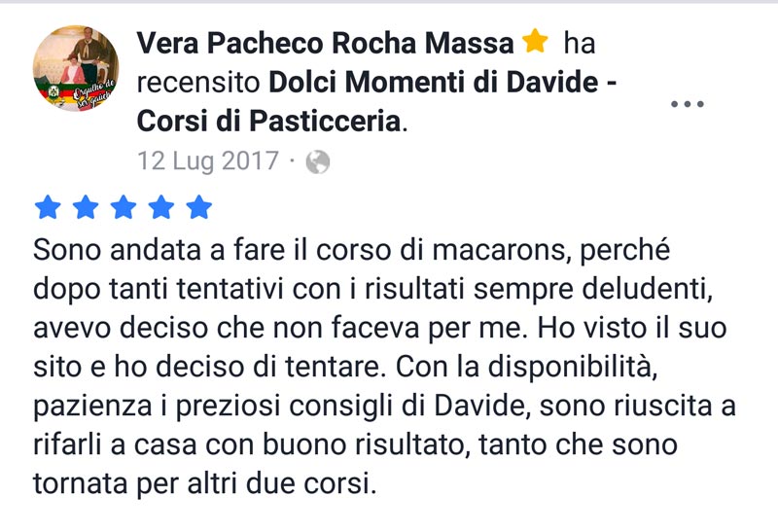Image resolution: width=778 pixels, height=532 pixels.
Task: Click the yellow star badge by the name
Action: pyautogui.click(x=535, y=41)
